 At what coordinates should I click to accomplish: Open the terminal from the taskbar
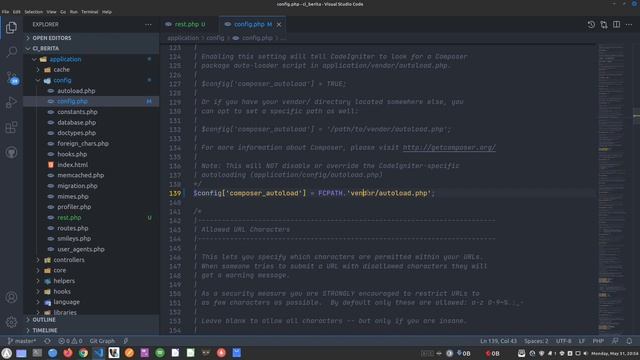tap(37, 353)
